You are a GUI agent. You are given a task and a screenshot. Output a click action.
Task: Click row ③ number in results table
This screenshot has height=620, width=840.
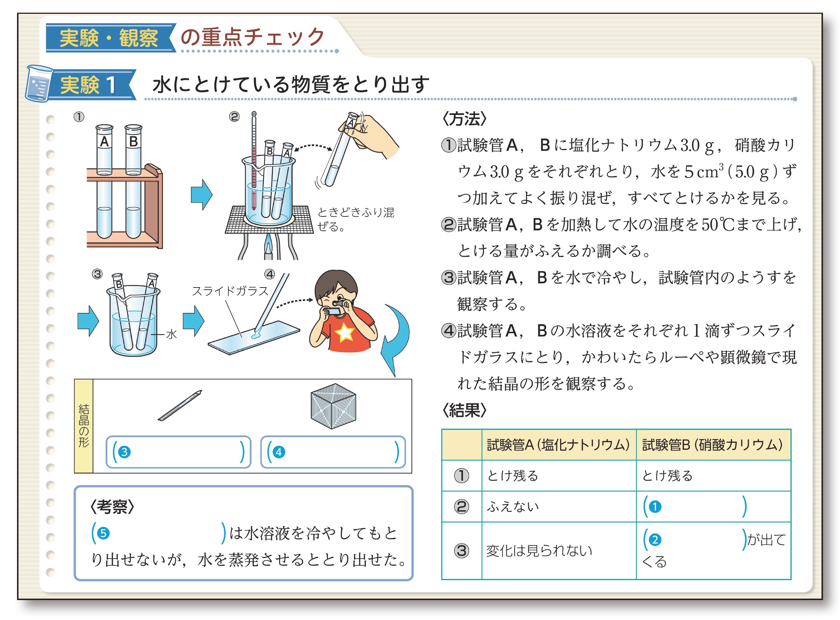point(462,551)
